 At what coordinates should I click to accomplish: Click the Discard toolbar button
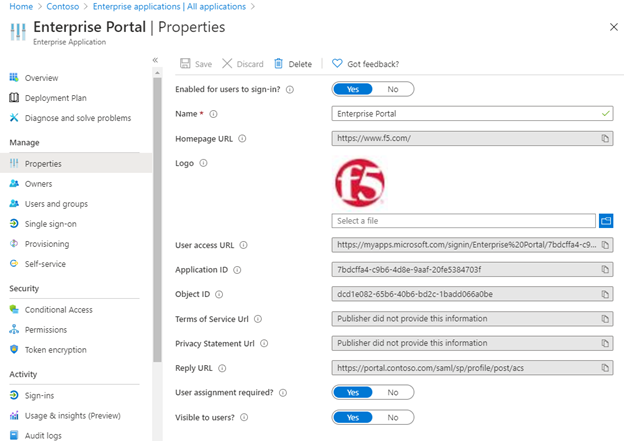[x=243, y=64]
